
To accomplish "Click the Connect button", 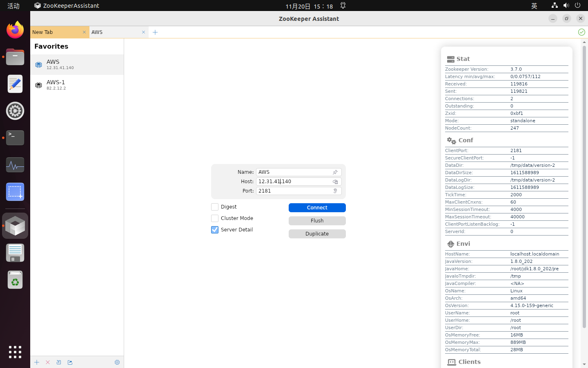I will point(317,208).
